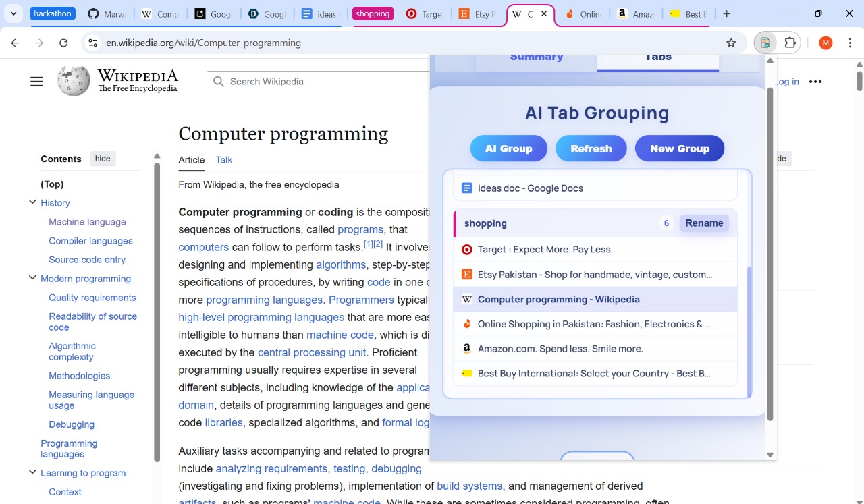Viewport: 864px width, 504px height.
Task: Go to (Top) in contents
Action: point(52,184)
